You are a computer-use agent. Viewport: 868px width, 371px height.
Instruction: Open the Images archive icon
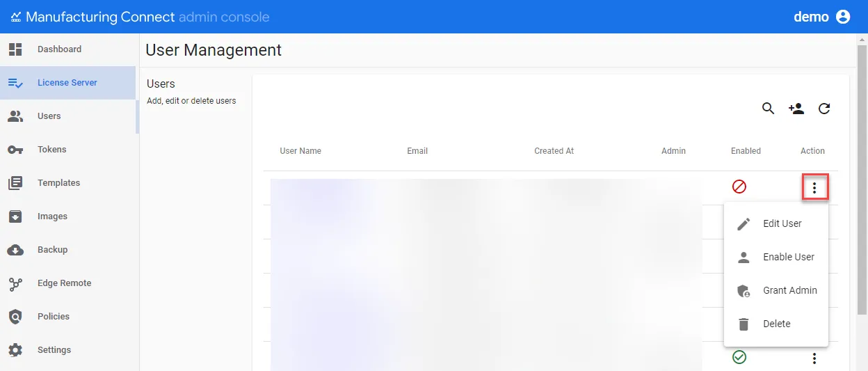pyautogui.click(x=15, y=216)
